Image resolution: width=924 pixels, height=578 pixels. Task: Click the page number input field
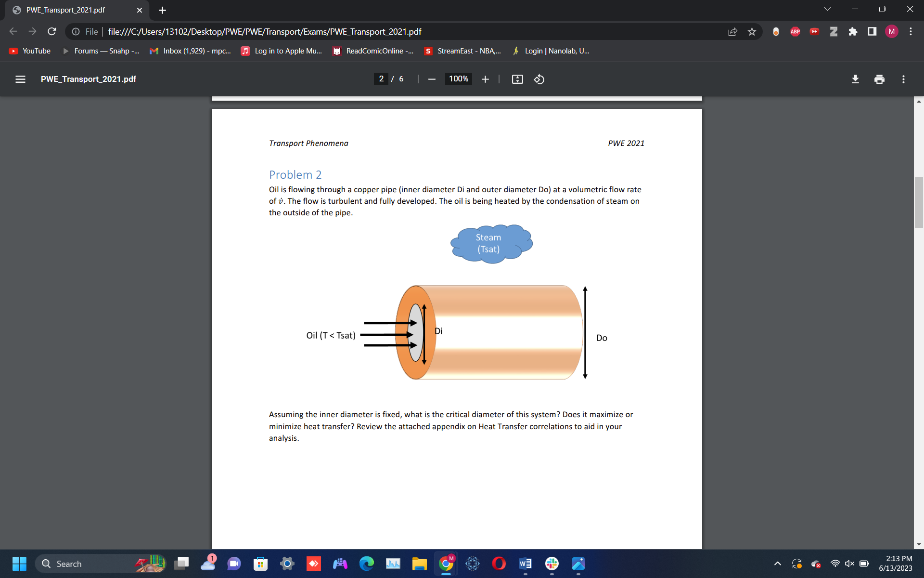click(381, 79)
